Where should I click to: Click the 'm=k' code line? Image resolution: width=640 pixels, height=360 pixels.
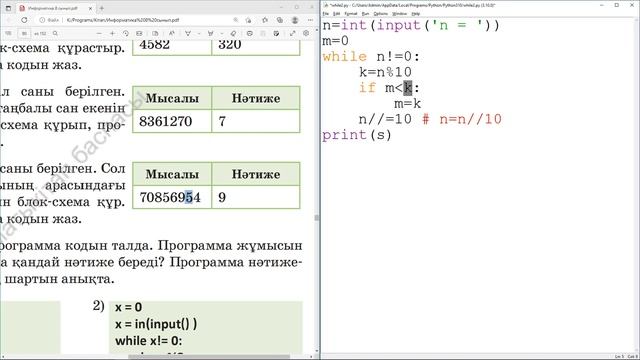coord(408,104)
